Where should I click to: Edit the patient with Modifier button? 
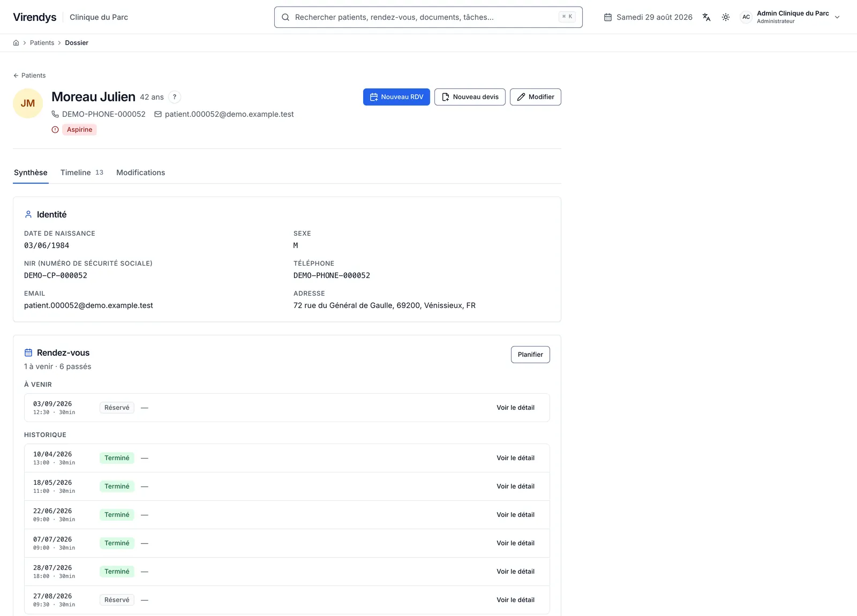coord(536,97)
